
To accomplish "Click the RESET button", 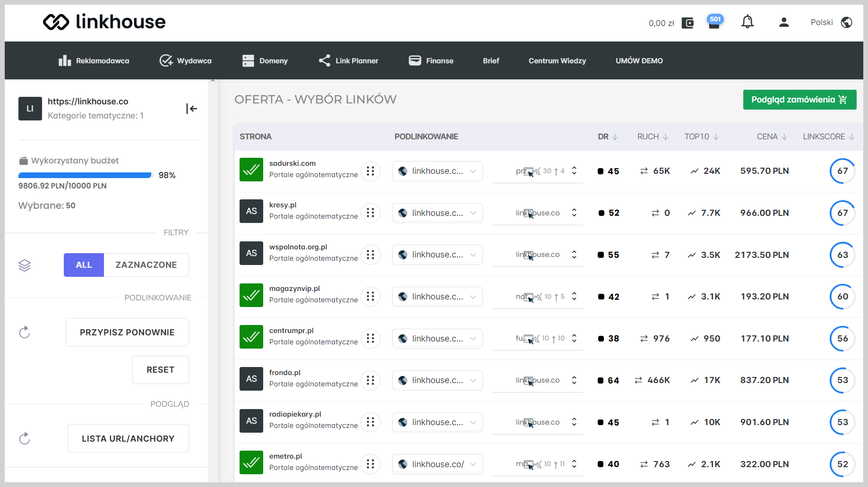I will (x=161, y=370).
